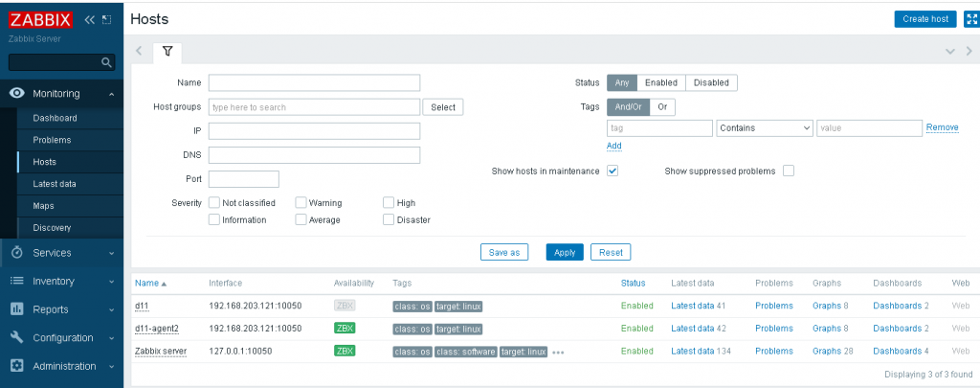The width and height of the screenshot is (980, 388).
Task: Select the Disabled status option
Action: pyautogui.click(x=711, y=82)
